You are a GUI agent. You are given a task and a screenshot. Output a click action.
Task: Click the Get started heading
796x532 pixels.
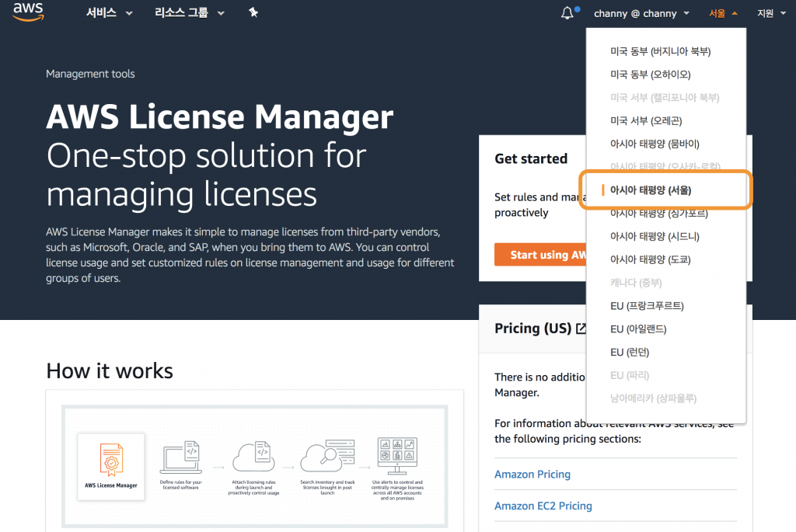[531, 158]
